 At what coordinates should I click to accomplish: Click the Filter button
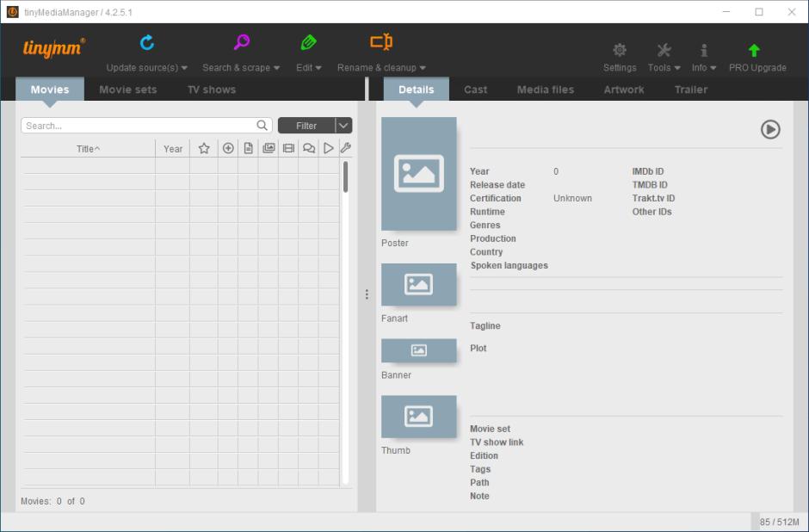tap(306, 126)
